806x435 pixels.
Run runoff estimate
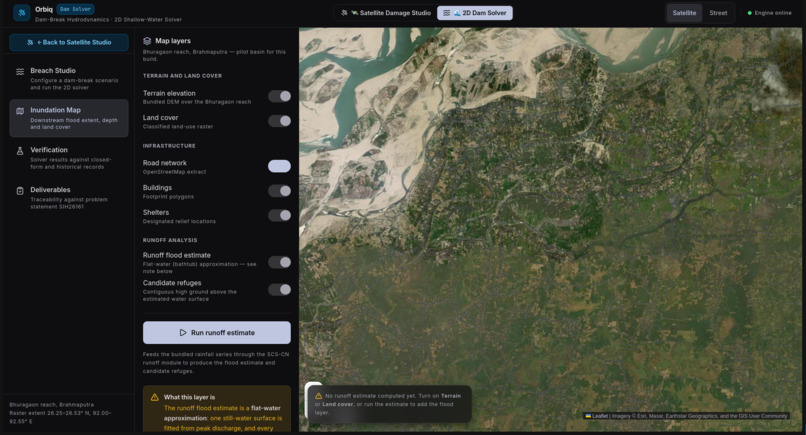point(216,333)
